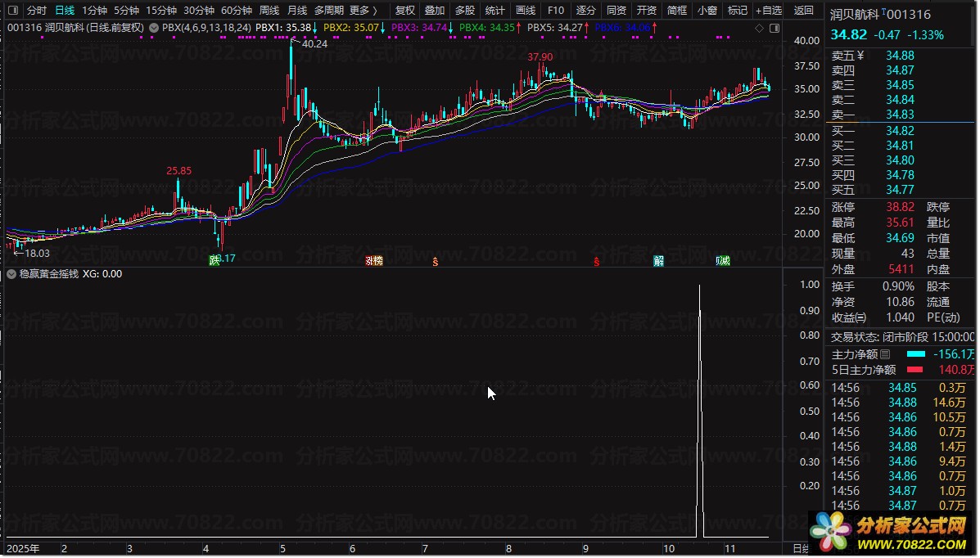Open the 稳赢黄金摇钱 indicator dropdown chevron
Viewport: 980px width, 558px height.
(x=11, y=274)
